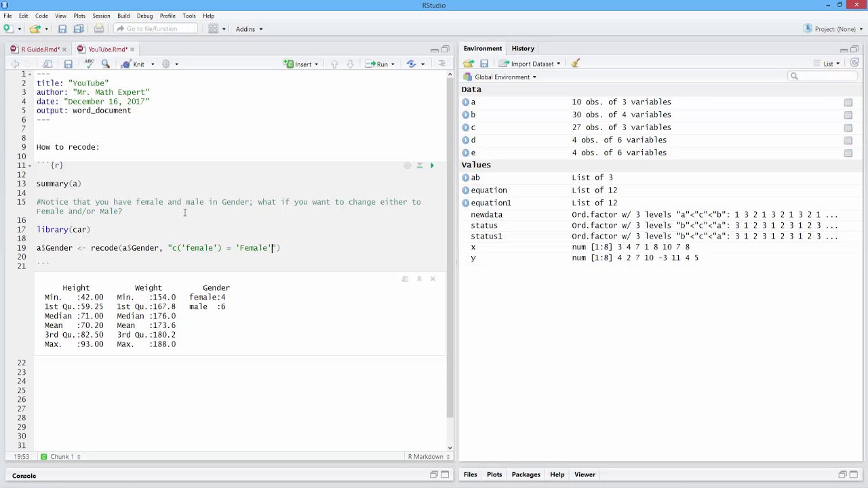Image resolution: width=868 pixels, height=488 pixels.
Task: Run the ABC spell check
Action: pos(89,64)
